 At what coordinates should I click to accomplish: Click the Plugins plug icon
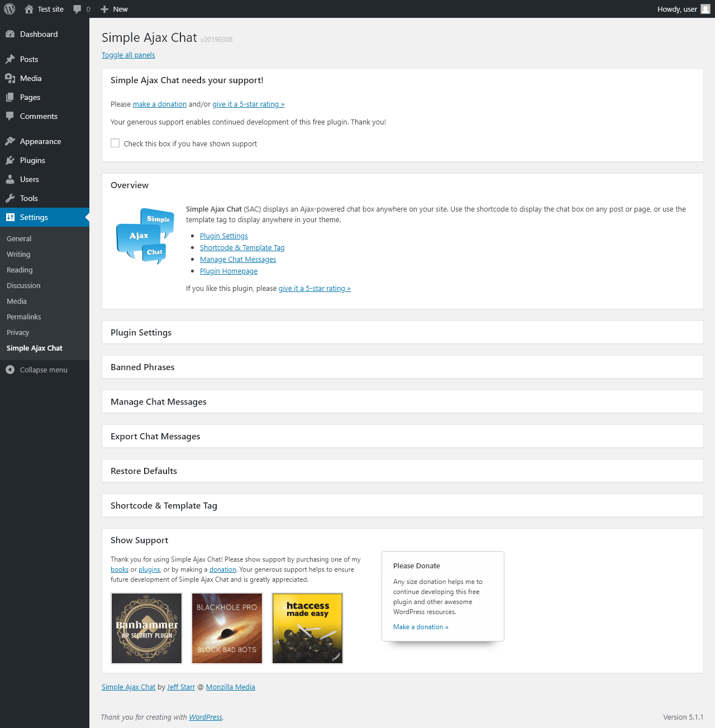pos(10,160)
